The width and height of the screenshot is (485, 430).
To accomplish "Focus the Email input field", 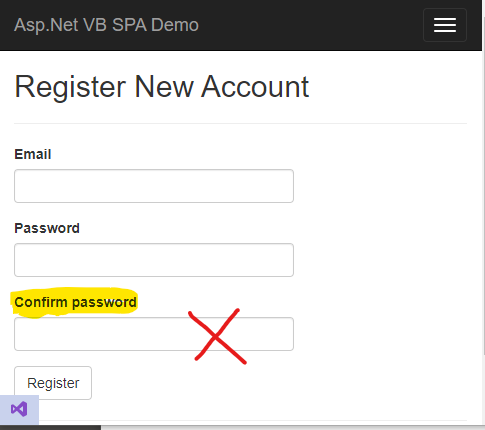I will (x=154, y=186).
